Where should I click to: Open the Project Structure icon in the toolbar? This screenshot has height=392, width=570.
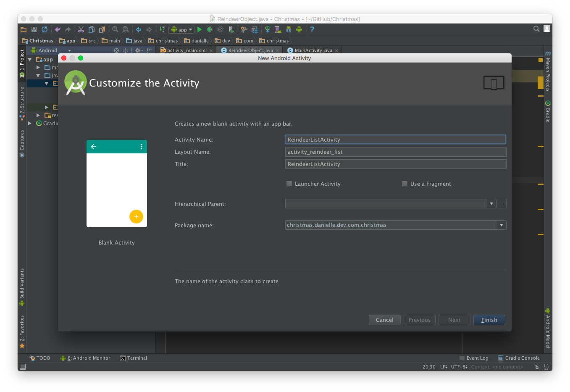click(255, 29)
